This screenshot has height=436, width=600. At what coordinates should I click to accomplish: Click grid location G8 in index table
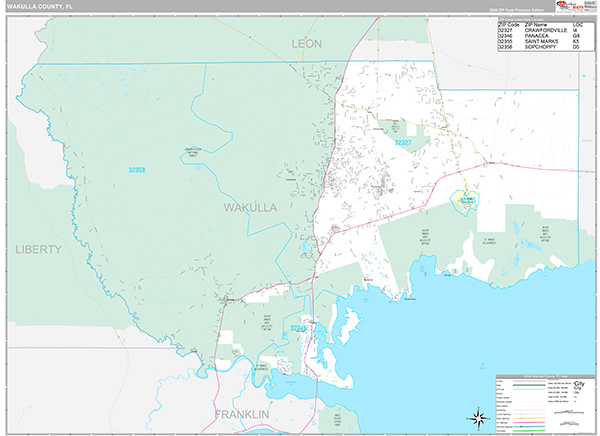[576, 36]
